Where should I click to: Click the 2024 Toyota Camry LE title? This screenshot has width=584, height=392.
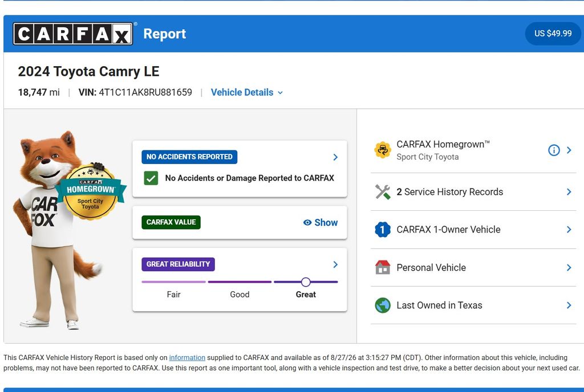(88, 71)
